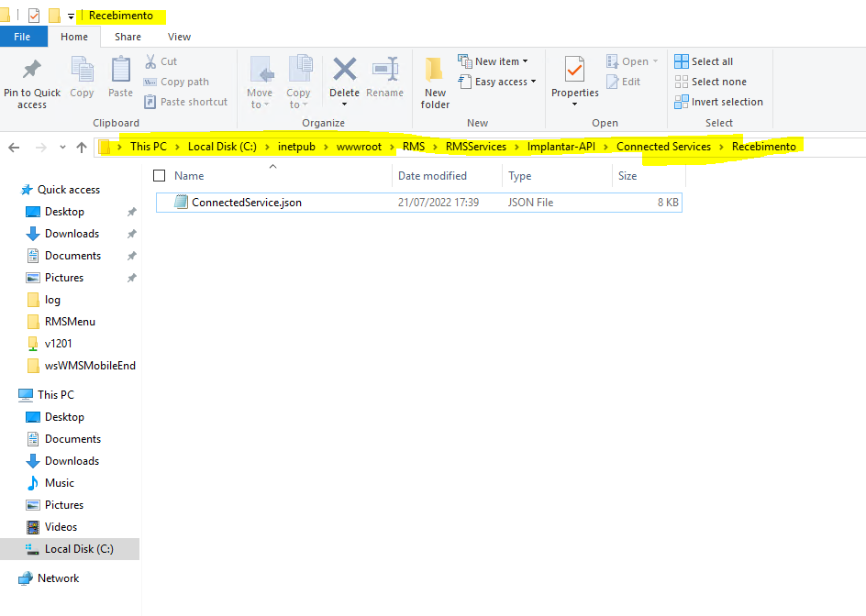Click inetpub breadcrumb
The image size is (866, 616).
296,147
